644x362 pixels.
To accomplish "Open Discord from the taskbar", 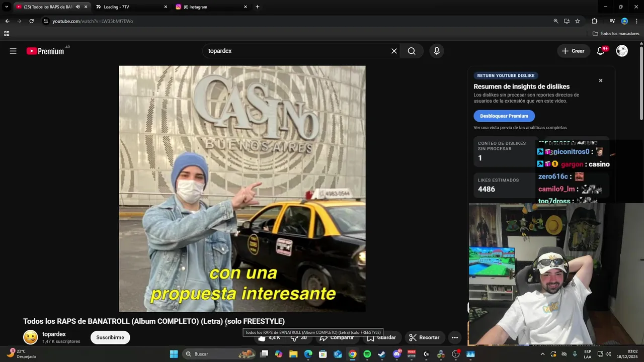I will pyautogui.click(x=396, y=354).
